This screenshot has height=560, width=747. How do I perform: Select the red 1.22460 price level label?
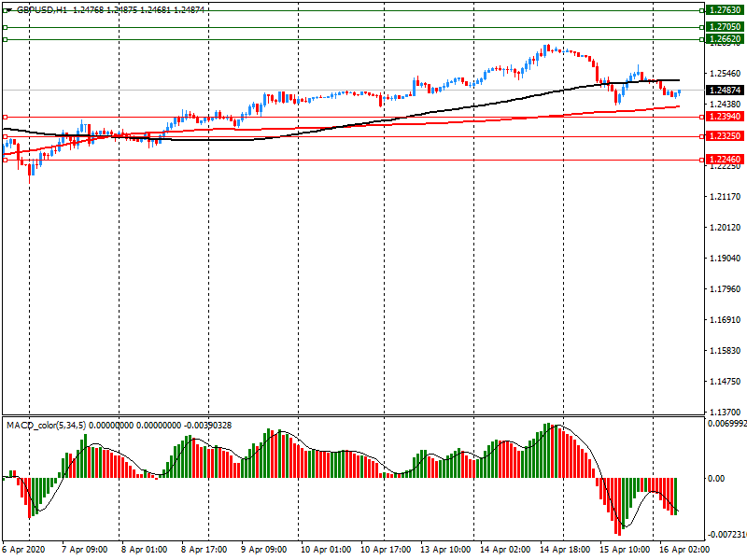(x=726, y=160)
